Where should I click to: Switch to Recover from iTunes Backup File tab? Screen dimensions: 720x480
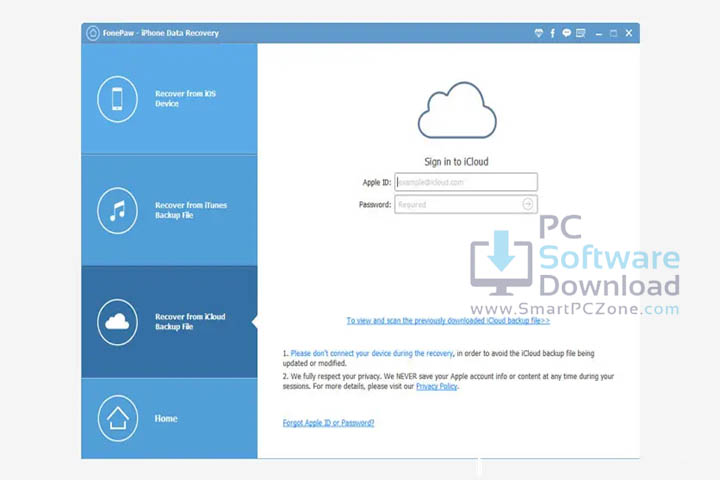coord(169,210)
